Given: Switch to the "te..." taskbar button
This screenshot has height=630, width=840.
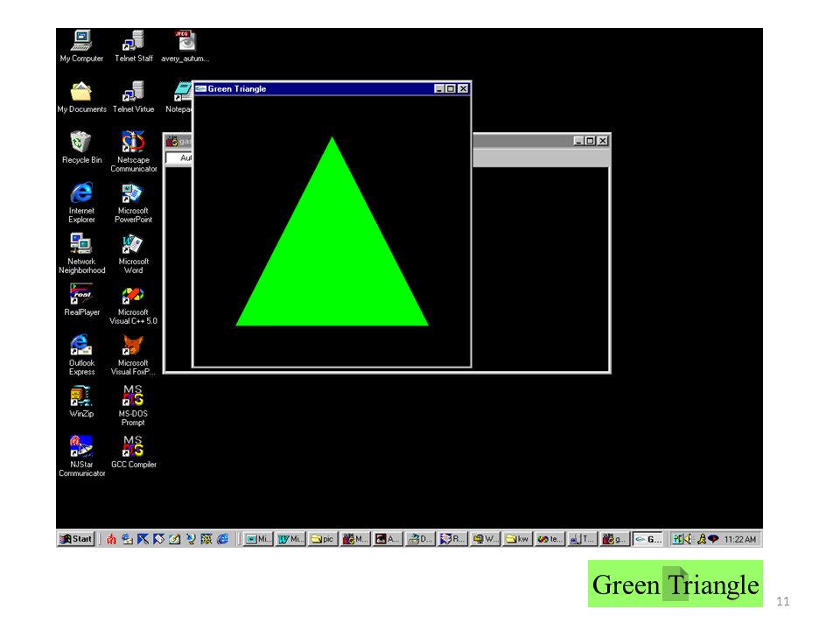Looking at the screenshot, I should coord(549,539).
